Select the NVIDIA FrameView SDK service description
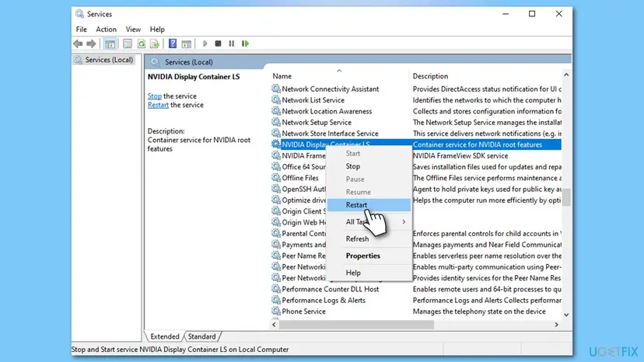 pos(460,155)
